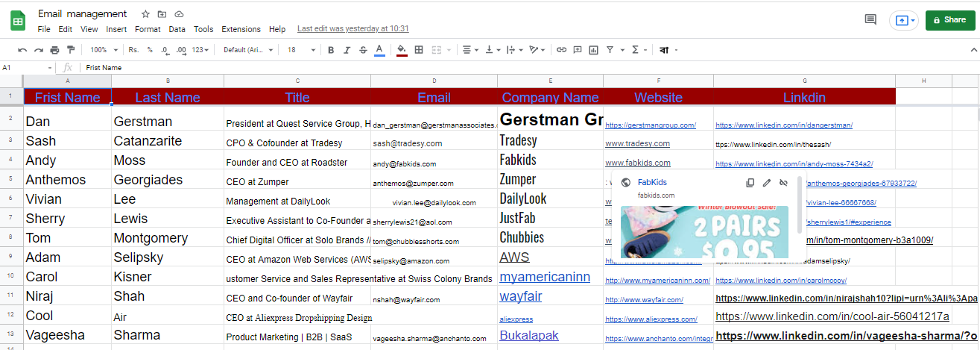
Task: Click the undo arrow in toolbar
Action: pos(22,50)
